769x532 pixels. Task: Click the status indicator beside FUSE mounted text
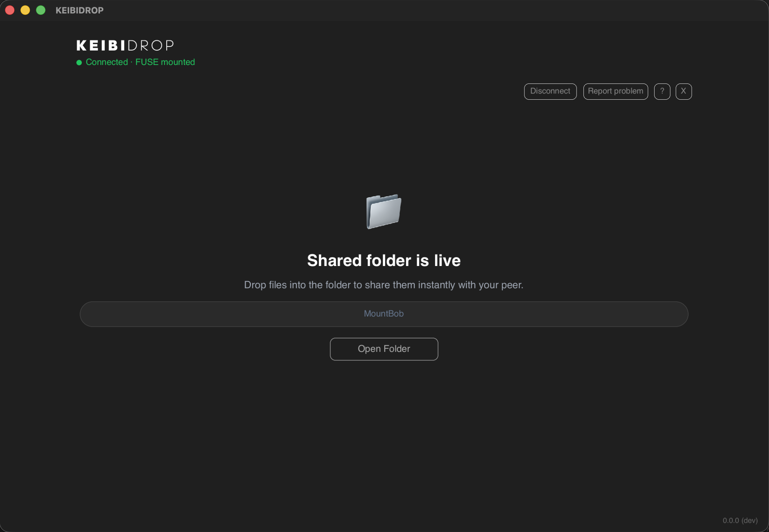pos(79,63)
